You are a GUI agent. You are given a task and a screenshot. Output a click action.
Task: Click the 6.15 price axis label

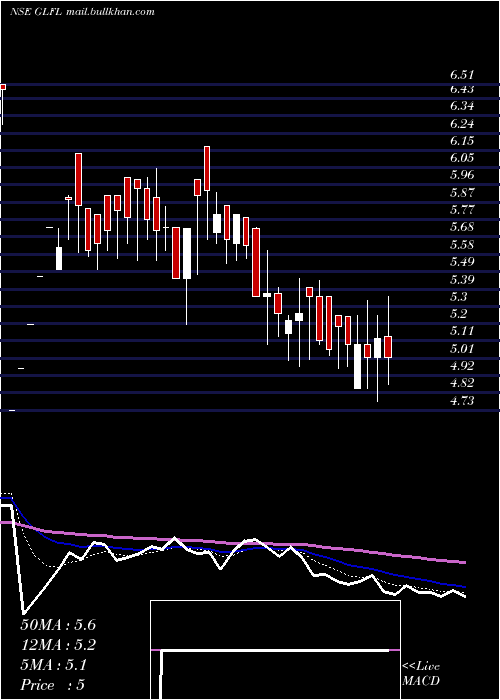point(462,141)
